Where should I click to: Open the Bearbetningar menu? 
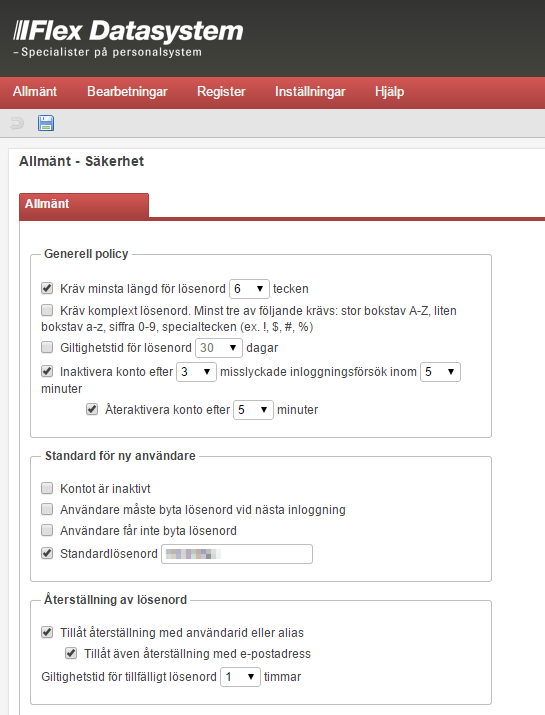tap(127, 92)
